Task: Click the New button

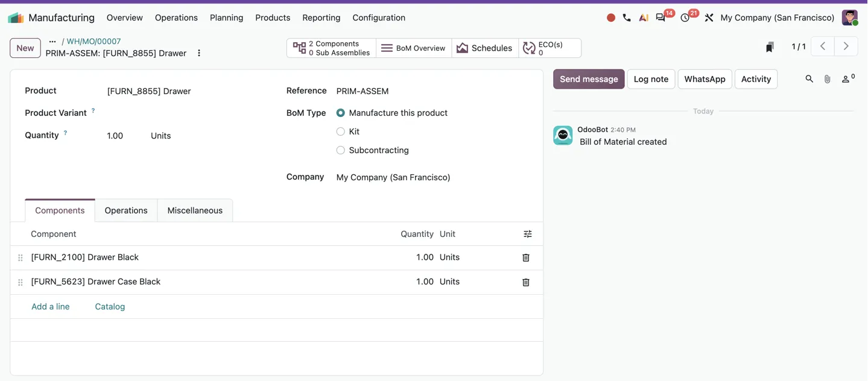Action: 25,48
